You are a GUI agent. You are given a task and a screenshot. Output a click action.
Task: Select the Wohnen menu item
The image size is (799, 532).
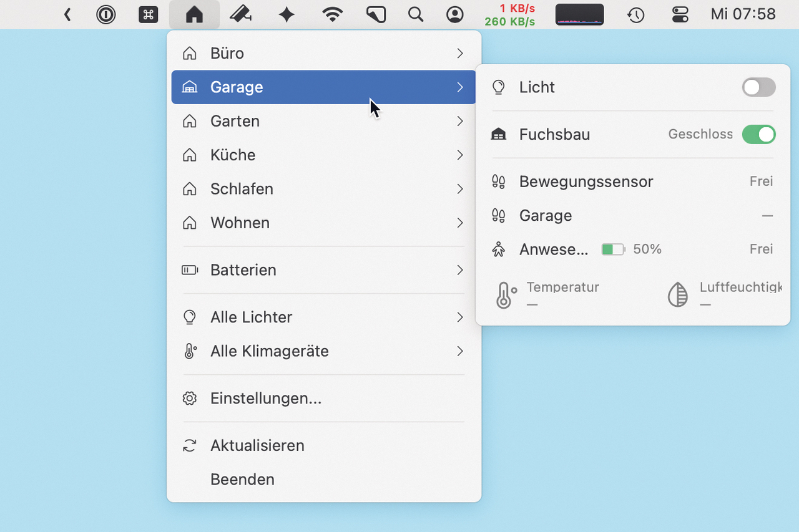tap(323, 223)
